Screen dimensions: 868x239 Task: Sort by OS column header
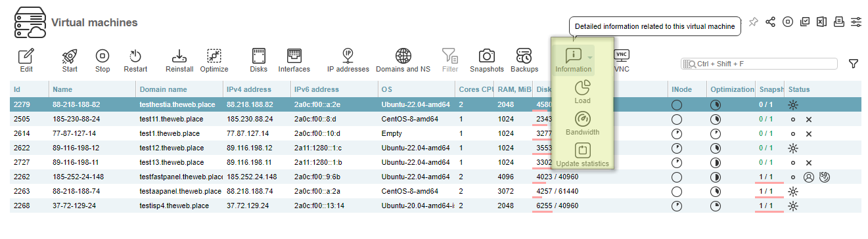tap(416, 89)
